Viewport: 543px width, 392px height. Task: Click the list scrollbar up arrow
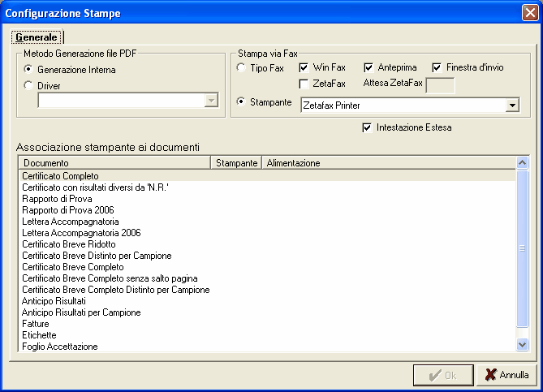[x=522, y=162]
